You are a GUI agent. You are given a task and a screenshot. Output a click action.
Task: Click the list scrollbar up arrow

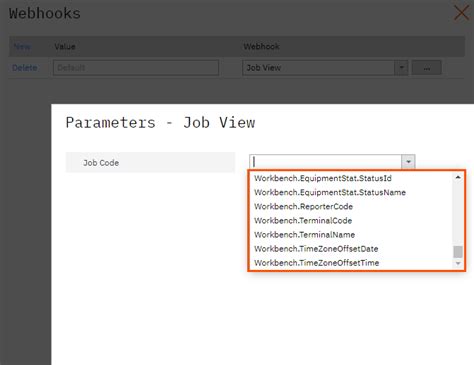pos(458,177)
